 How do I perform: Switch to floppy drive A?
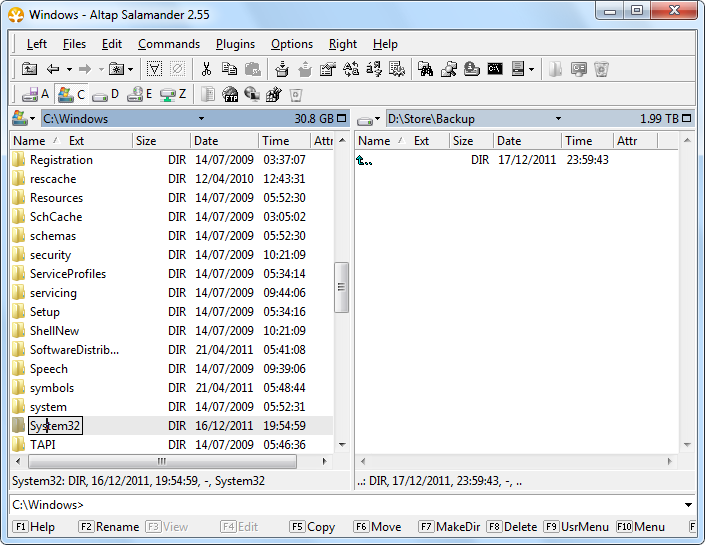click(35, 94)
